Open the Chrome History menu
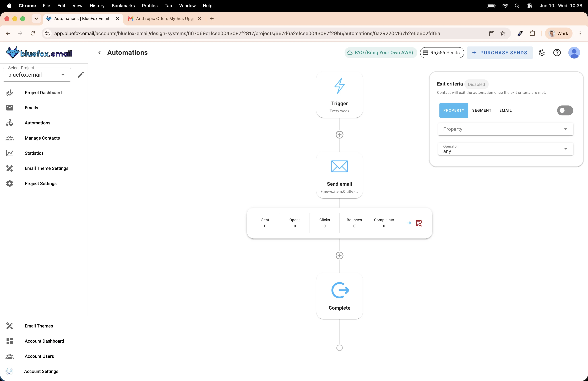This screenshot has height=381, width=588. coord(97,6)
